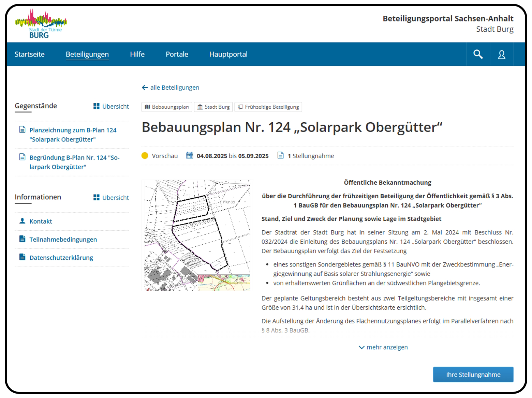Open Portale in the navigation bar
Screen dimensions: 532x398
[177, 54]
